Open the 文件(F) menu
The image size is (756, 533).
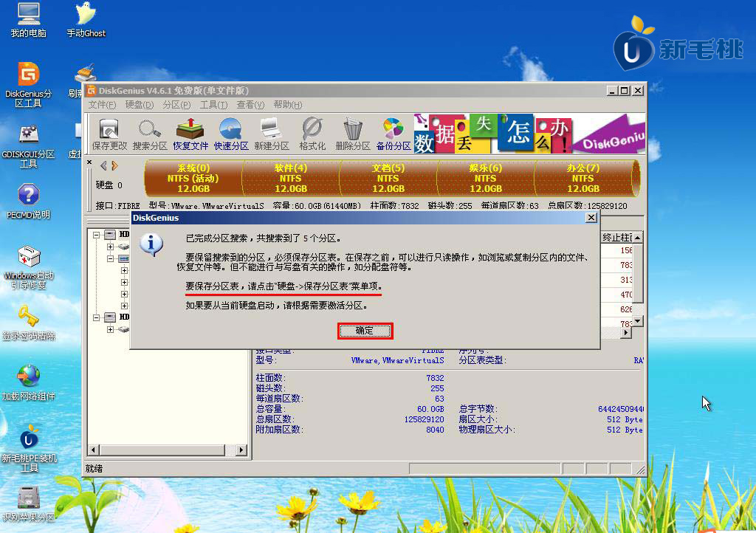102,105
